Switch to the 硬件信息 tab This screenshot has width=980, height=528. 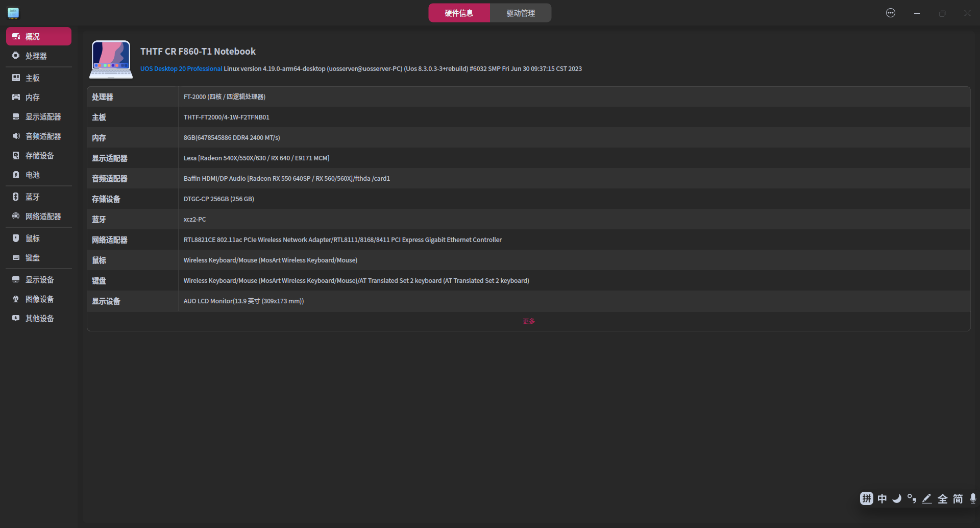459,13
